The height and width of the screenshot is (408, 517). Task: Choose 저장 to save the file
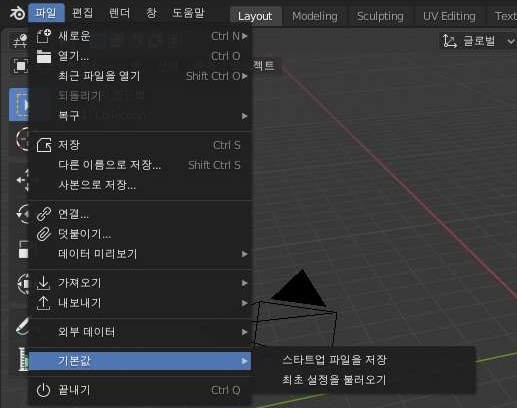[141, 145]
